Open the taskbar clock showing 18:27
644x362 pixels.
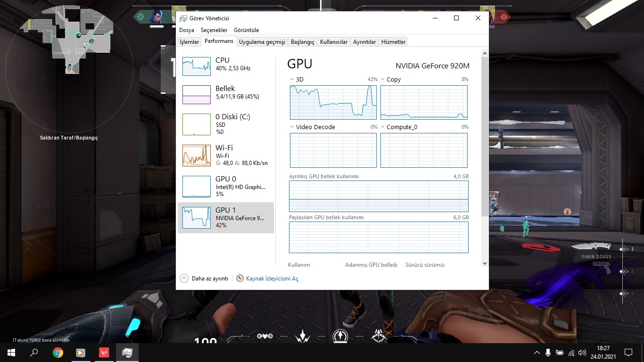tap(603, 352)
